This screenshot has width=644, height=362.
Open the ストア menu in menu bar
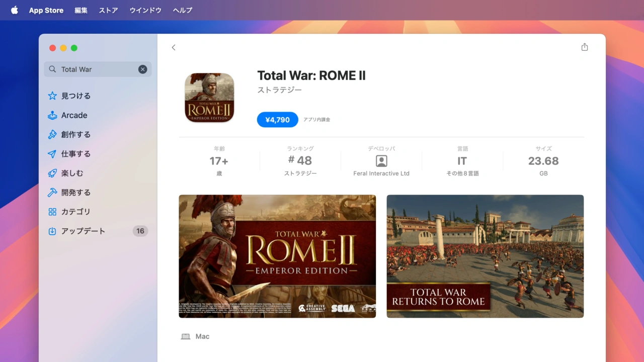click(108, 10)
